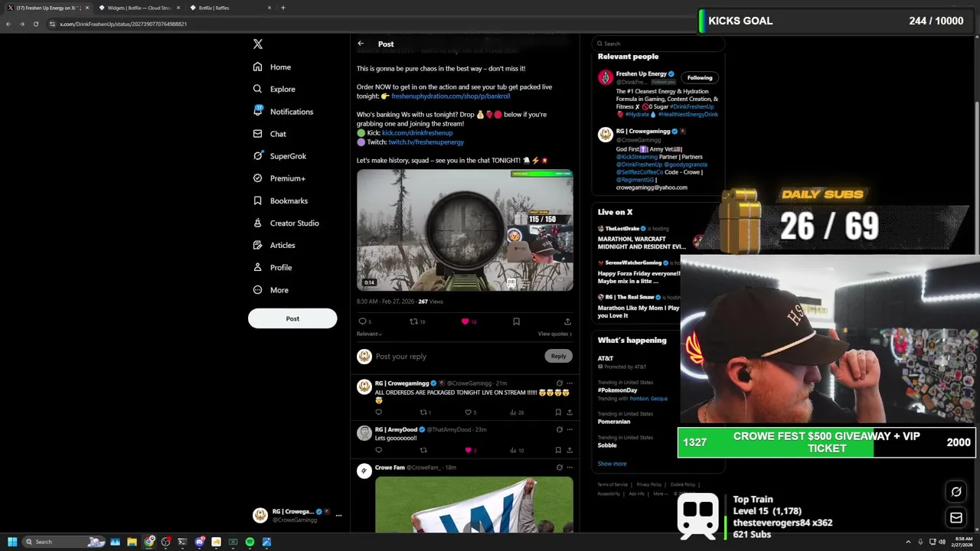Open more options on Crowegamingg's reply

click(569, 383)
